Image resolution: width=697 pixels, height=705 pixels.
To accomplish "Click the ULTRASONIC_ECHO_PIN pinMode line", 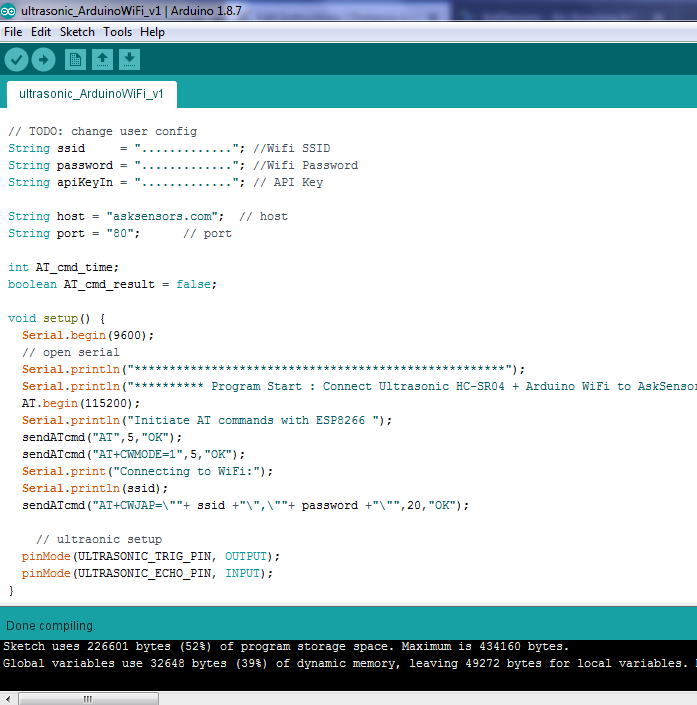I will coord(147,574).
